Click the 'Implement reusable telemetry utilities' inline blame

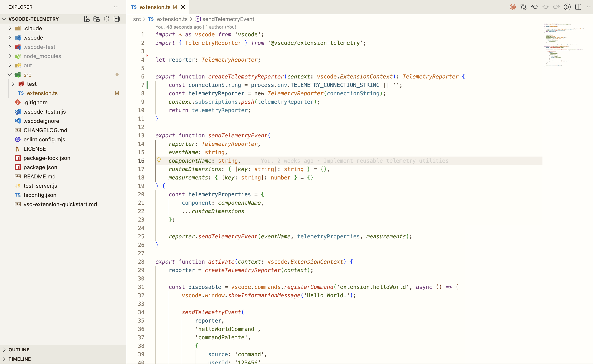click(386, 160)
